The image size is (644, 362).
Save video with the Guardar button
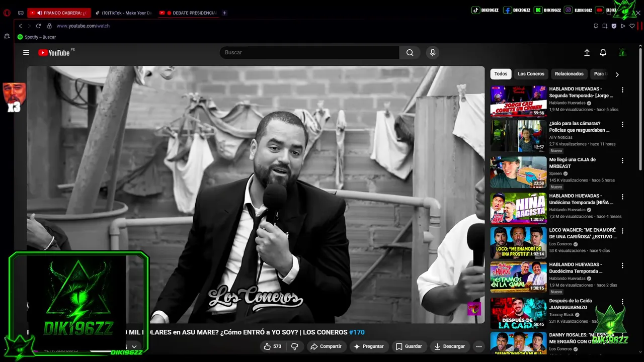(409, 346)
